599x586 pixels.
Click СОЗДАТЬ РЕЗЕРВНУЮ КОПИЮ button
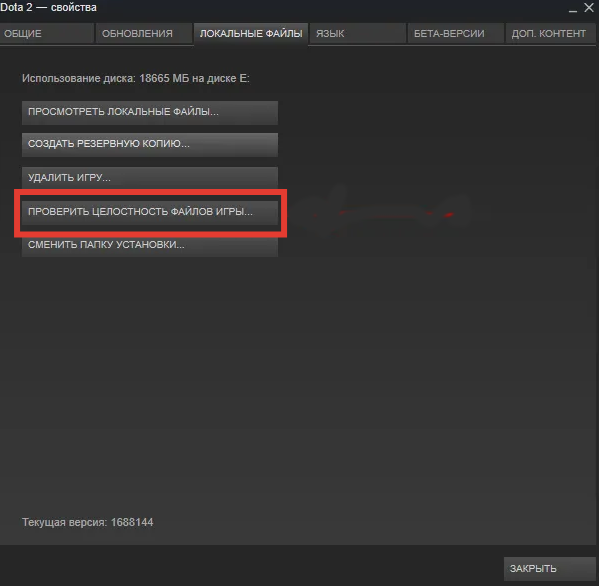150,144
